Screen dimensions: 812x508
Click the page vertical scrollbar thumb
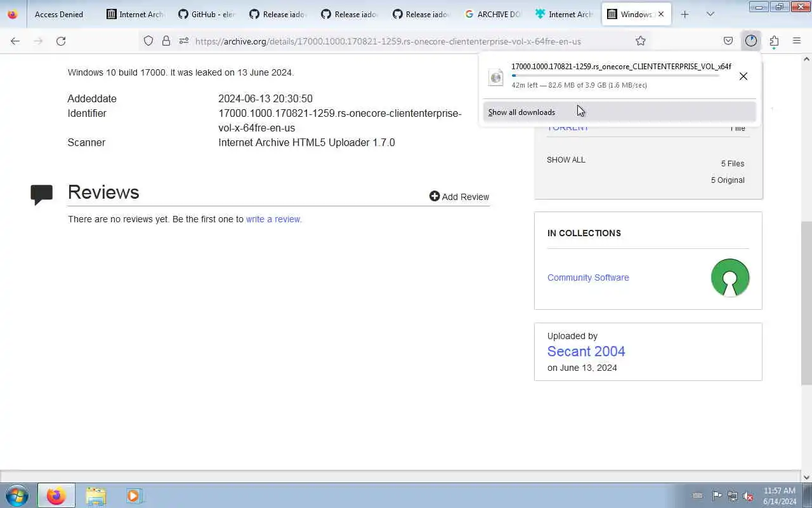pyautogui.click(x=806, y=302)
